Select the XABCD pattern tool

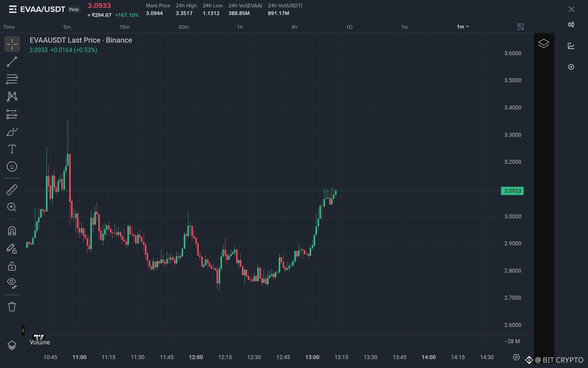click(12, 97)
